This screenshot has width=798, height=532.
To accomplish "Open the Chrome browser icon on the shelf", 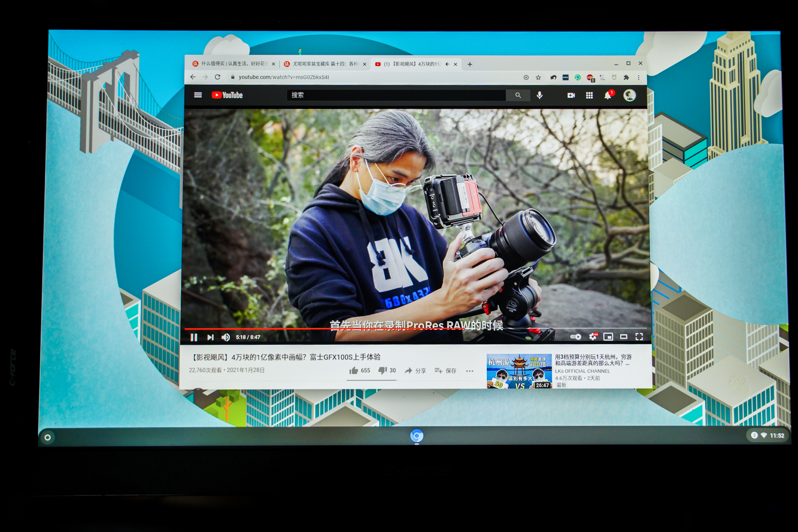I will coord(417,435).
